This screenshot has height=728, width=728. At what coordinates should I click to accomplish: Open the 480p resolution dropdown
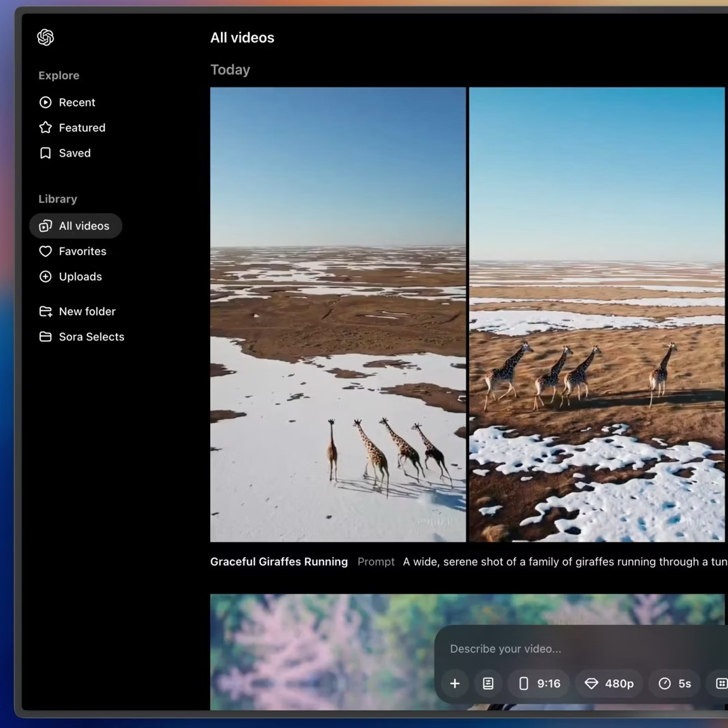tap(609, 683)
